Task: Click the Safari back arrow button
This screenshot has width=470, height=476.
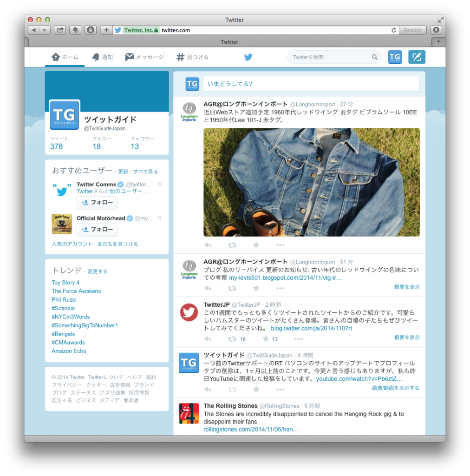Action: [33, 30]
